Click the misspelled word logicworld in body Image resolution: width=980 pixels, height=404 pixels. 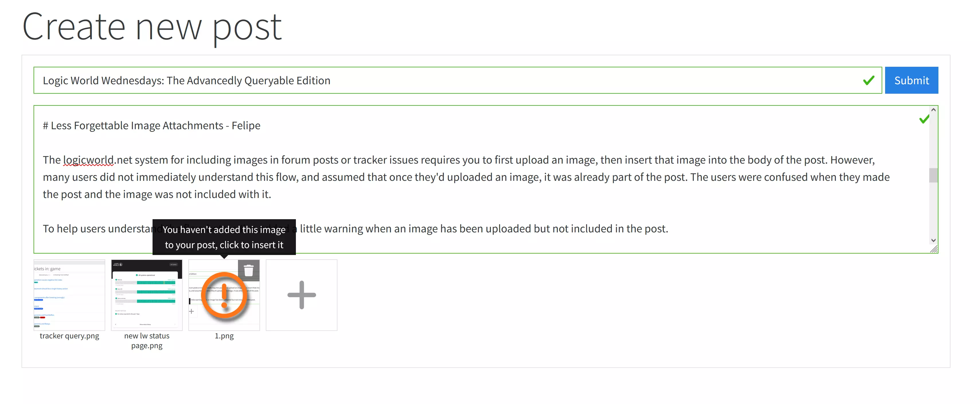click(88, 160)
